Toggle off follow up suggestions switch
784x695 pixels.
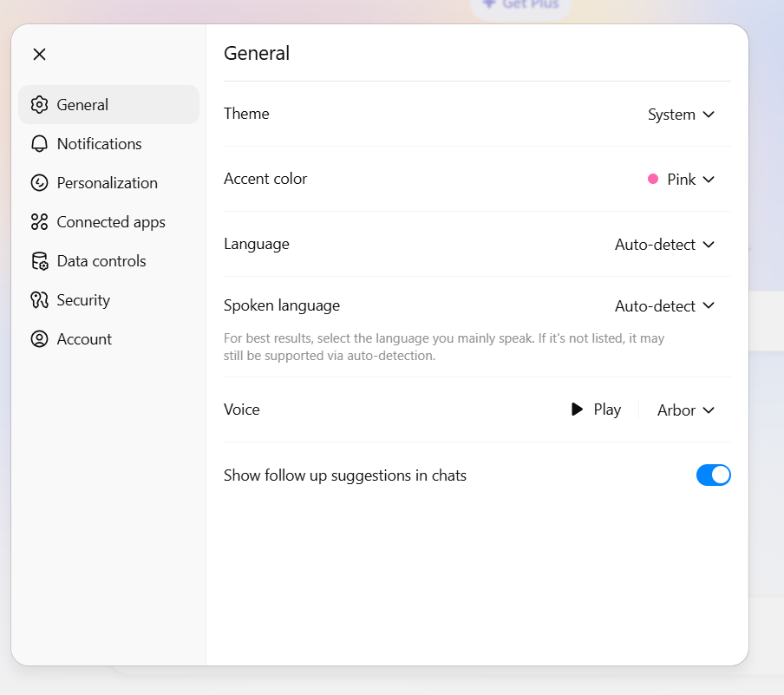pyautogui.click(x=713, y=475)
